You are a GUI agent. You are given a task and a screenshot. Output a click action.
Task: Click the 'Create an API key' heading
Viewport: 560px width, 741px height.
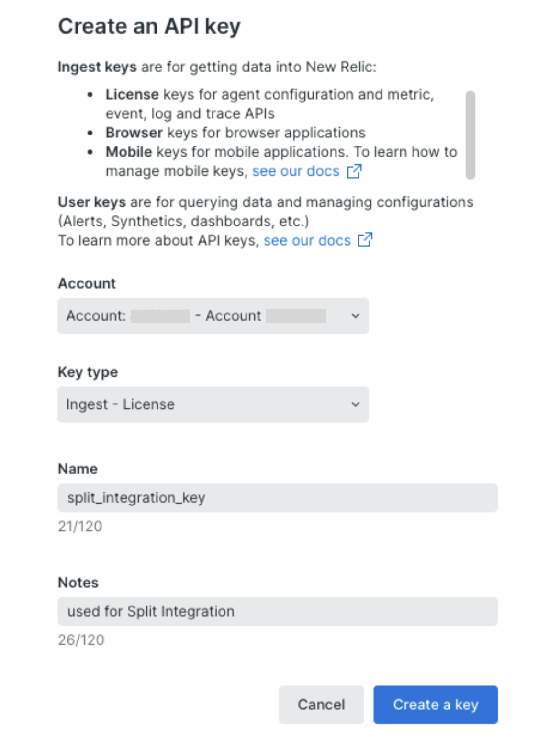149,26
